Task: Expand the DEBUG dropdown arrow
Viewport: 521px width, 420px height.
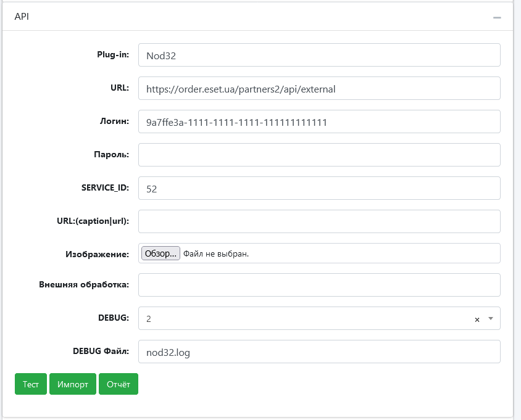Action: [x=490, y=318]
